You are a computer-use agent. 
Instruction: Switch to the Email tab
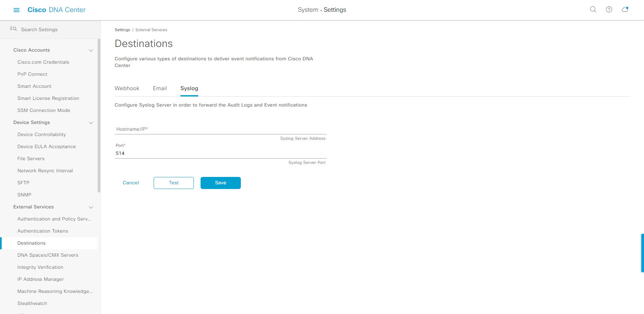point(160,88)
